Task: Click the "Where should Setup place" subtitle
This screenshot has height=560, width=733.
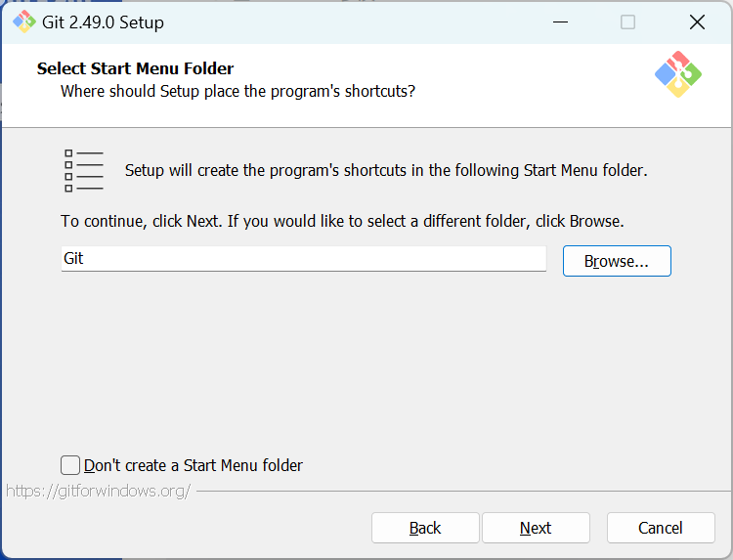Action: point(237,91)
